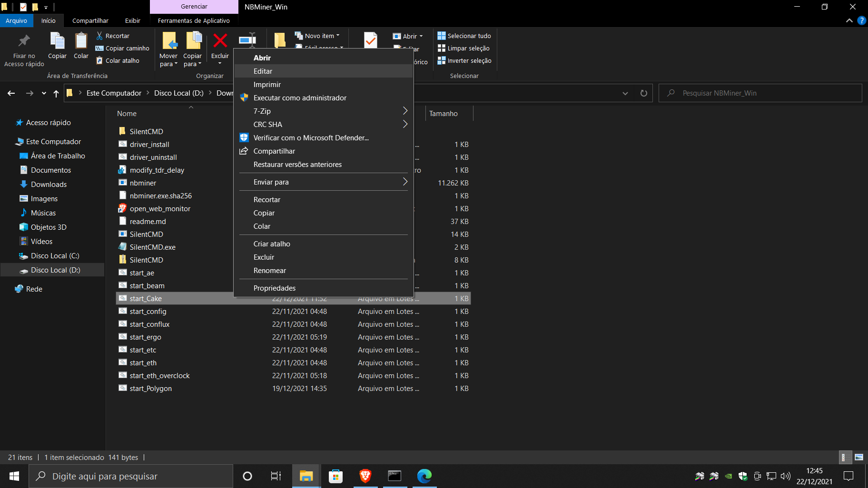
Task: Expand the 7-Zip submenu
Action: (324, 111)
